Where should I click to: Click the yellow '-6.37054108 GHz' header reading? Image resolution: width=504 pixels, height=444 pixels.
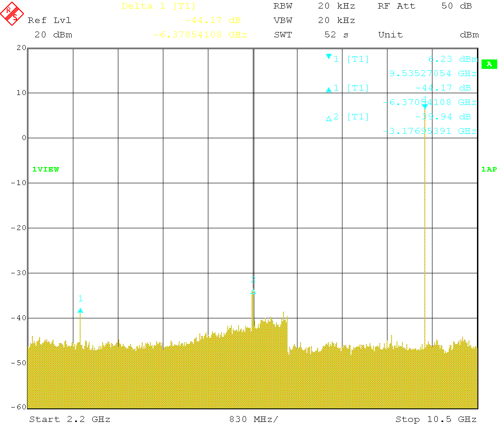tap(200, 35)
